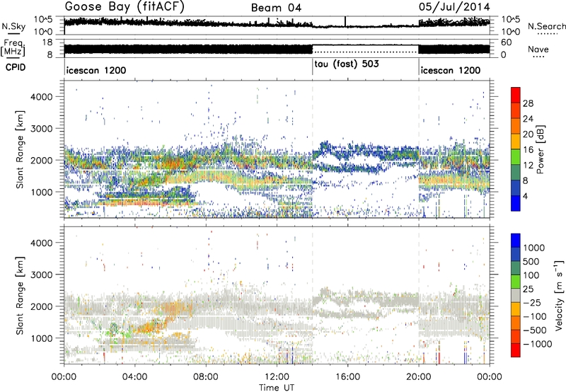
Task: Select gray segment of Velocity color bar
Action: pos(516,295)
